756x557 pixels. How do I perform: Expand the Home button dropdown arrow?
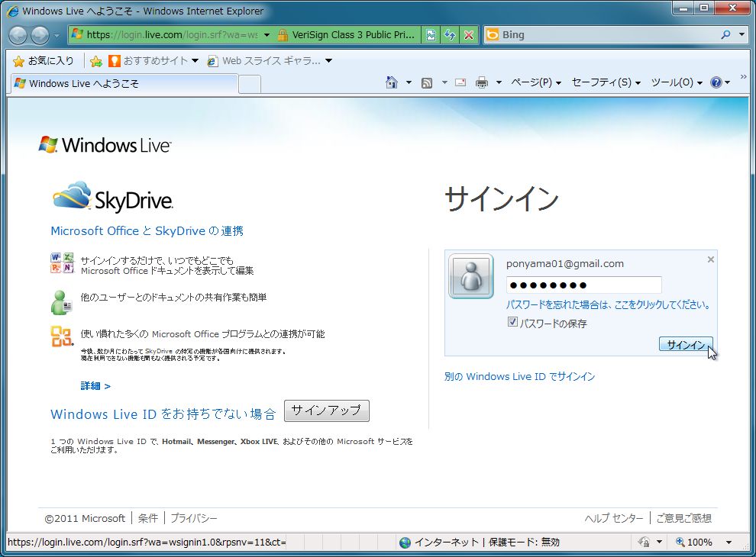[x=409, y=83]
